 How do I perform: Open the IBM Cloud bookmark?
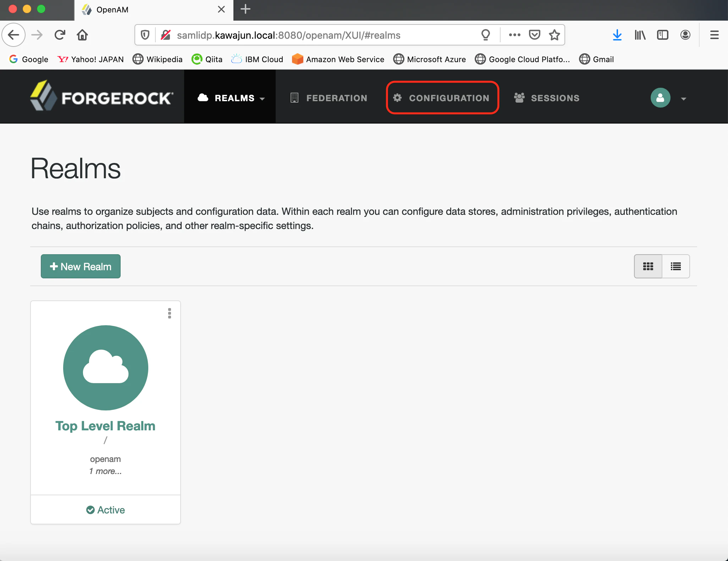point(257,59)
